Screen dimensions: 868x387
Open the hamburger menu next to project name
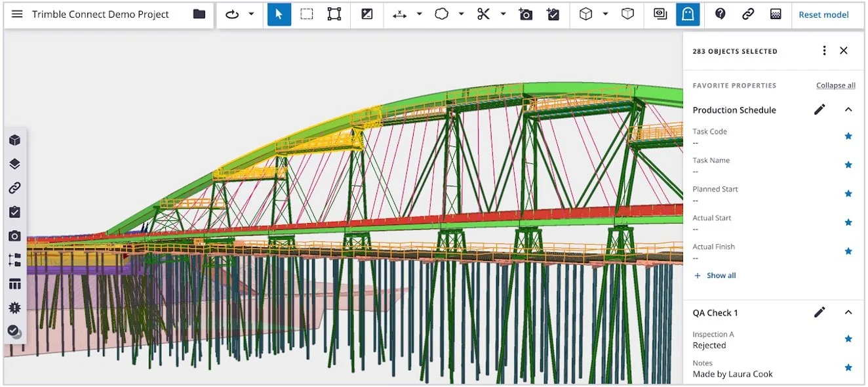[x=18, y=14]
